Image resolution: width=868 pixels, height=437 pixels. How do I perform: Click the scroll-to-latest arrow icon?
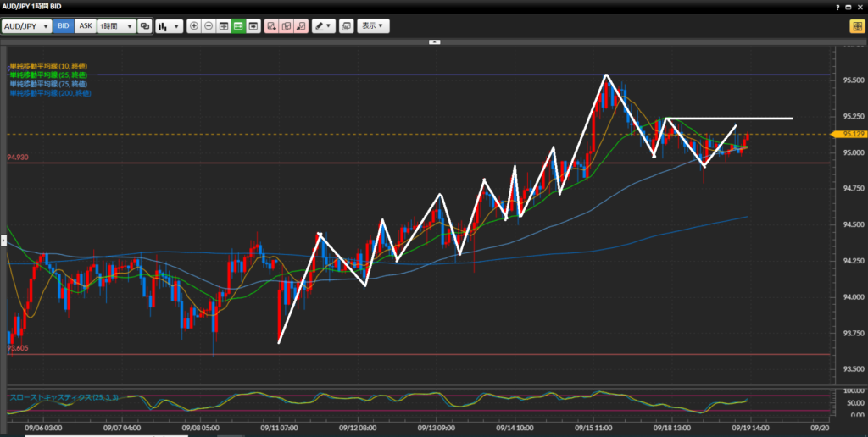click(x=253, y=26)
